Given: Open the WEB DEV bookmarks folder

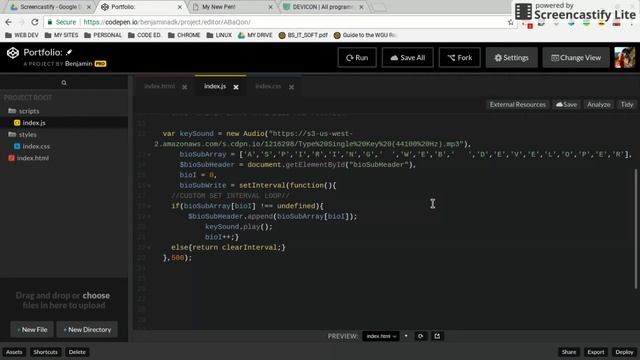Looking at the screenshot, I should (x=22, y=35).
